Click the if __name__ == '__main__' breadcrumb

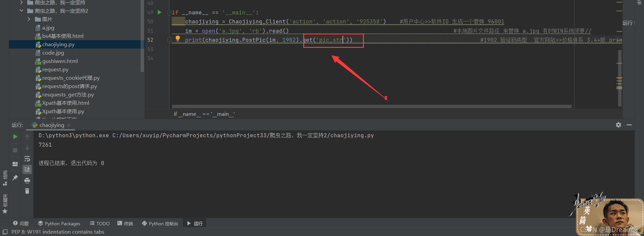(x=204, y=114)
